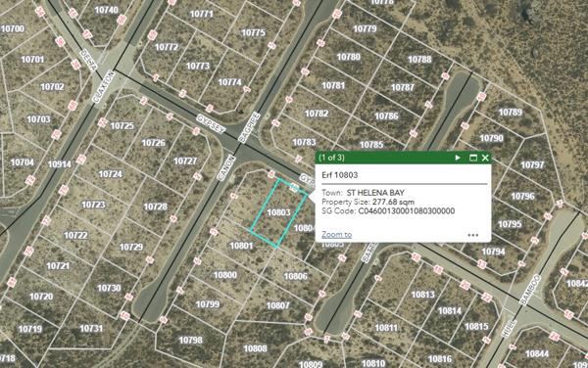This screenshot has height=368, width=588.
Task: Select parcel 10813 on map
Action: [x=423, y=295]
